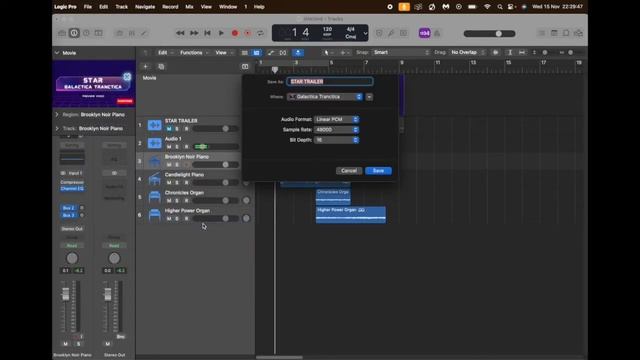Toggle the Metronome button
Viewport: 640px width, 360px height.
437,33
